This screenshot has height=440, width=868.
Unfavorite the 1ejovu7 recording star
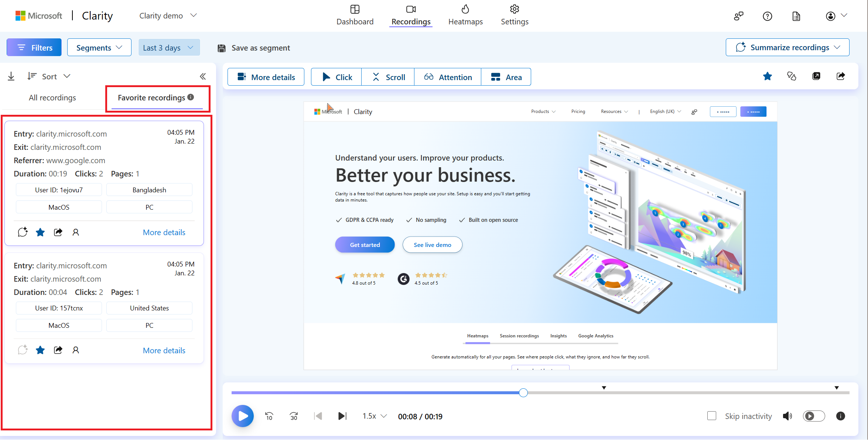pos(40,232)
